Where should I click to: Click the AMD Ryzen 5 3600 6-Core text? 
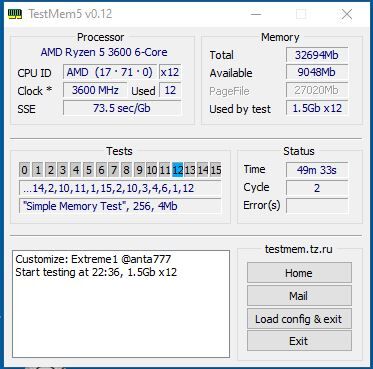104,52
